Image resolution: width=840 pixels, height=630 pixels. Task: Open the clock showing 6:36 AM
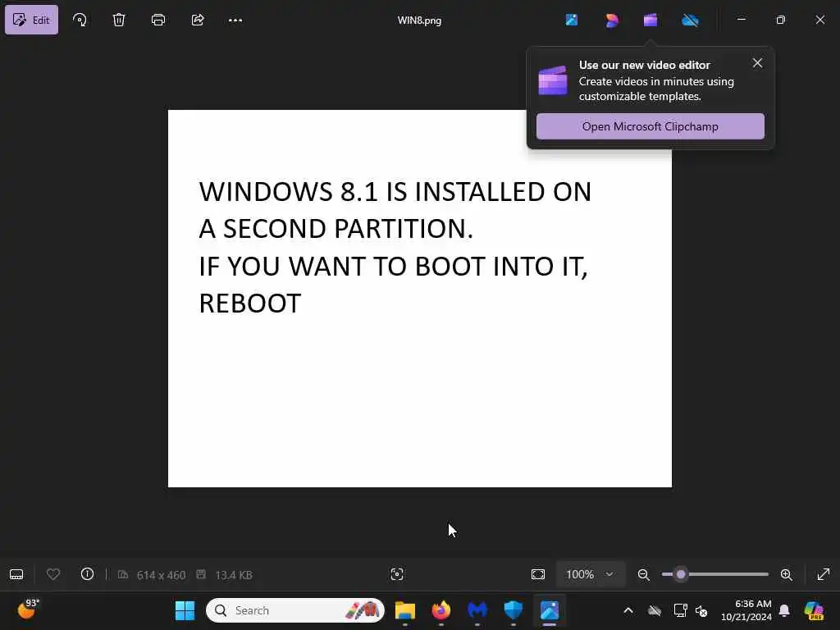pos(746,610)
